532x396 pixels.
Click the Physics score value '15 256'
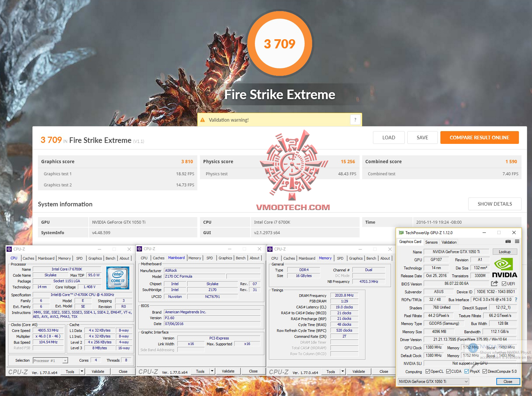pyautogui.click(x=348, y=162)
